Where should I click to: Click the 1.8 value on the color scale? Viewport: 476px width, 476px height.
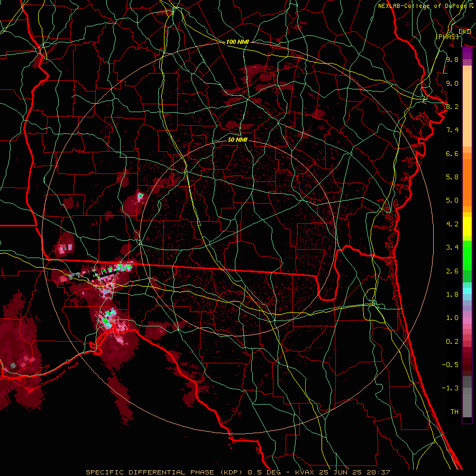[x=452, y=295]
